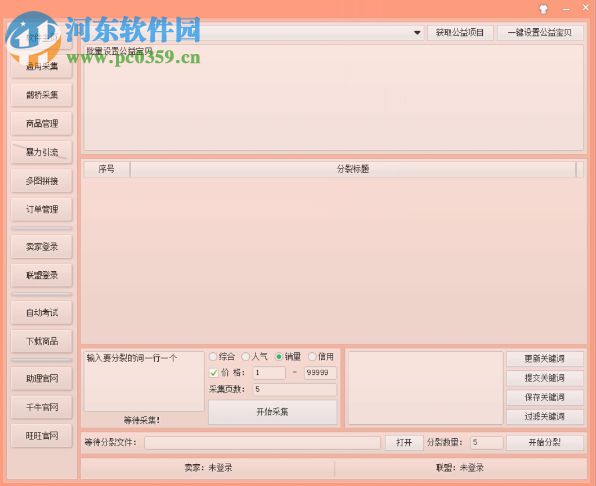Image resolution: width=596 pixels, height=486 pixels.
Task: Go to 商品管理 in the sidebar
Action: 42,123
